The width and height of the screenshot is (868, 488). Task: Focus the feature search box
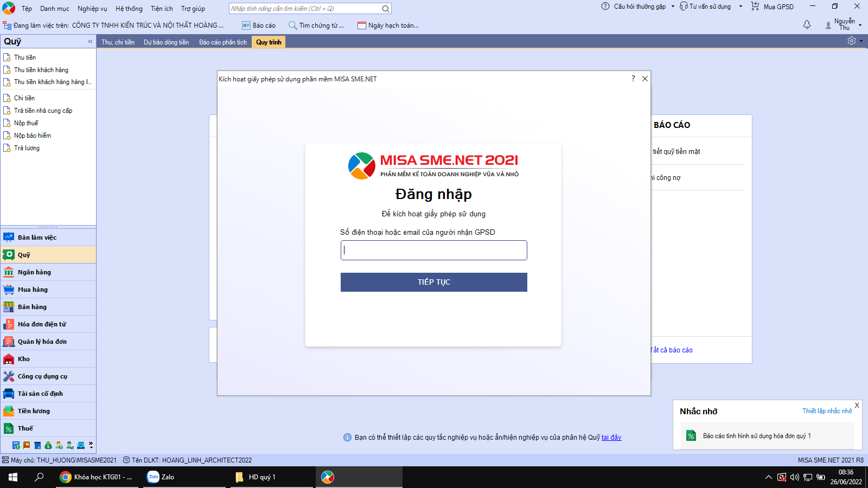tap(305, 9)
